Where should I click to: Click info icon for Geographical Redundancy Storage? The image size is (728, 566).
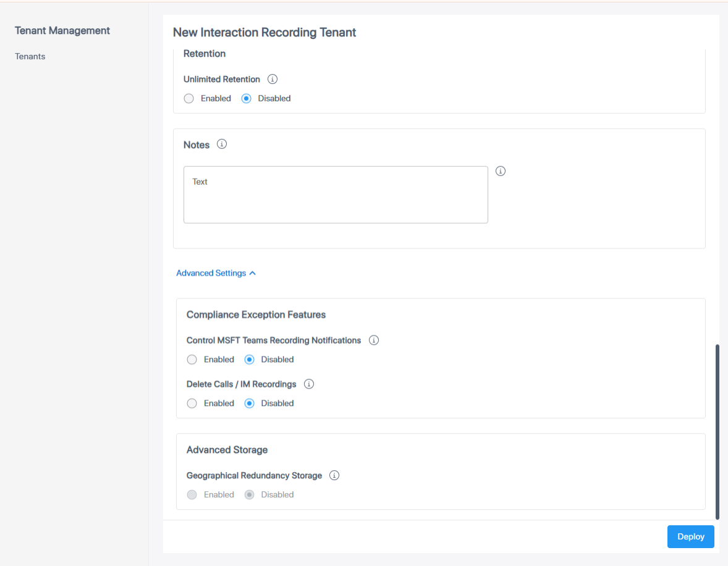pyautogui.click(x=334, y=475)
